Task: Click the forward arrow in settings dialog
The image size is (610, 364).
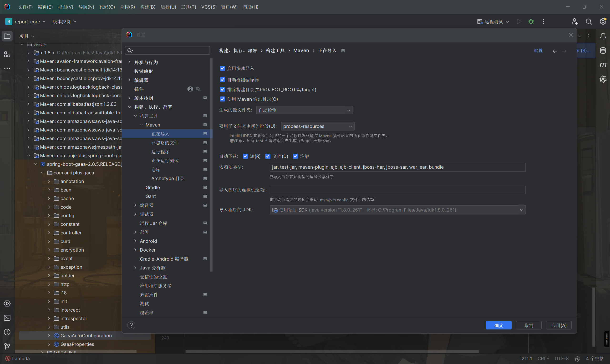Action: [x=564, y=51]
